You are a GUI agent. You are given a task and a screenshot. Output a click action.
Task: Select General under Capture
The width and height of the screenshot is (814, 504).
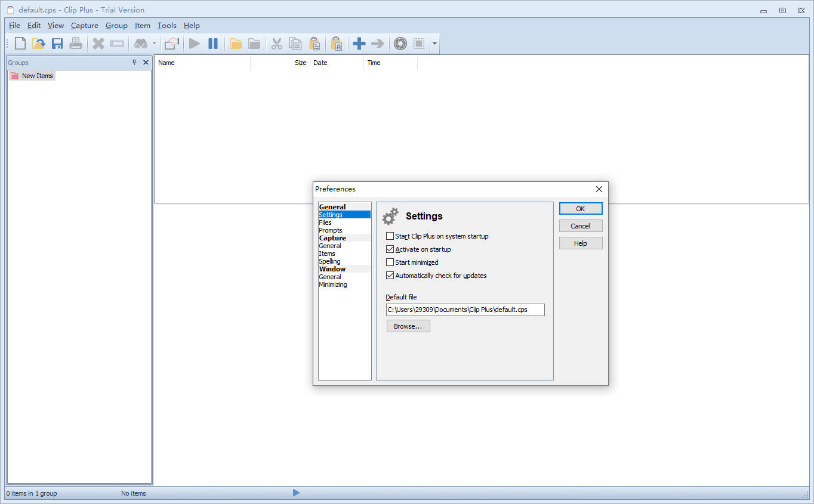(344, 246)
